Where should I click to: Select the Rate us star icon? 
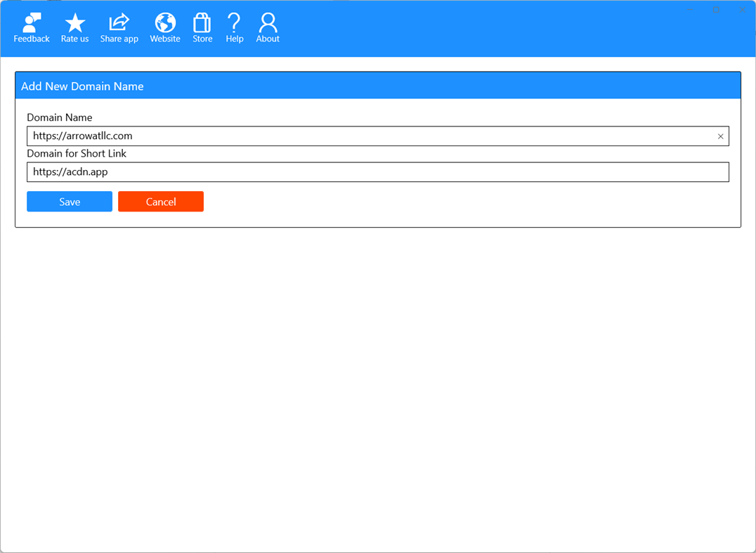[x=74, y=22]
